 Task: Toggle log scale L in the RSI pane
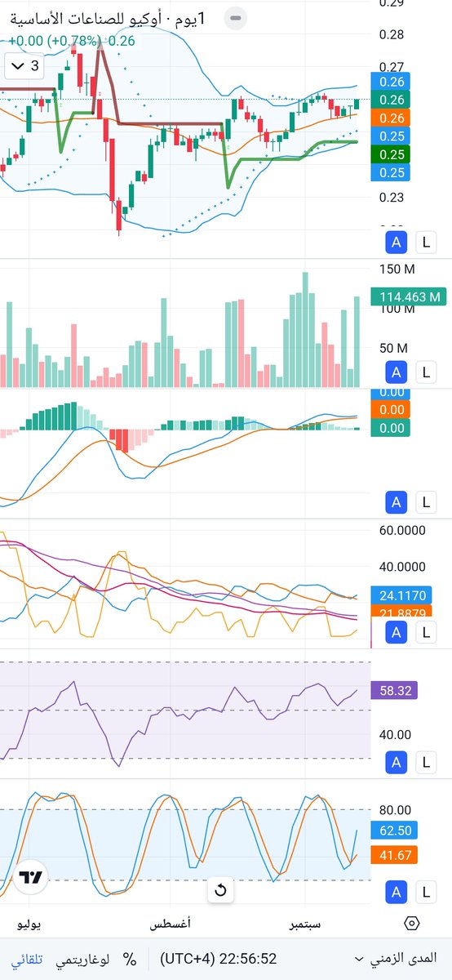pyautogui.click(x=424, y=763)
